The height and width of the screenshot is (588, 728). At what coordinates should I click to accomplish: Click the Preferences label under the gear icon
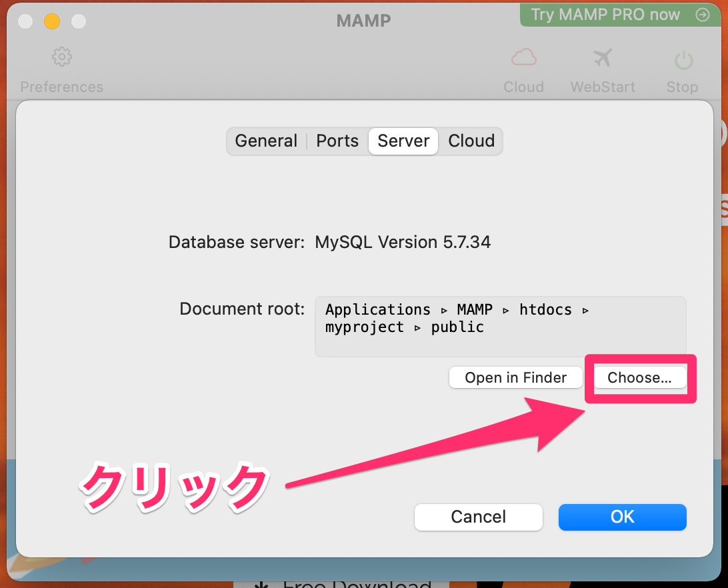[61, 87]
